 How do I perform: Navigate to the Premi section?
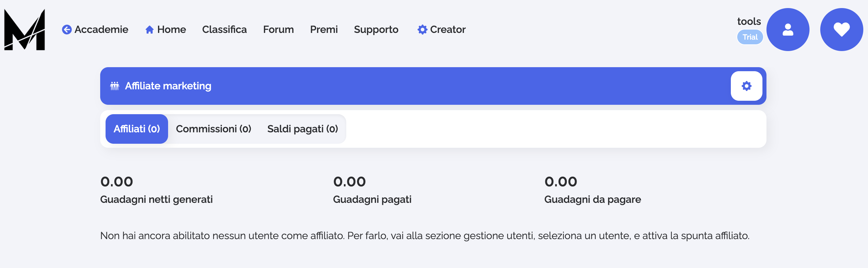[323, 30]
